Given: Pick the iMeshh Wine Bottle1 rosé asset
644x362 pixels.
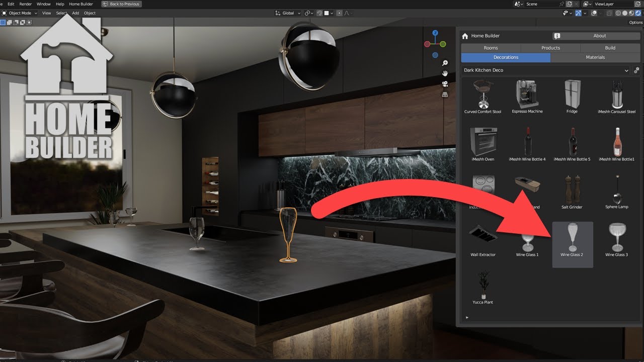Looking at the screenshot, I should (x=617, y=144).
